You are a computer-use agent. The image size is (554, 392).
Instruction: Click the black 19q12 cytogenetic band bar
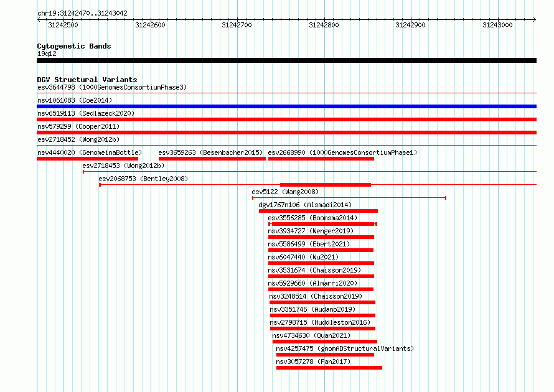tap(286, 60)
